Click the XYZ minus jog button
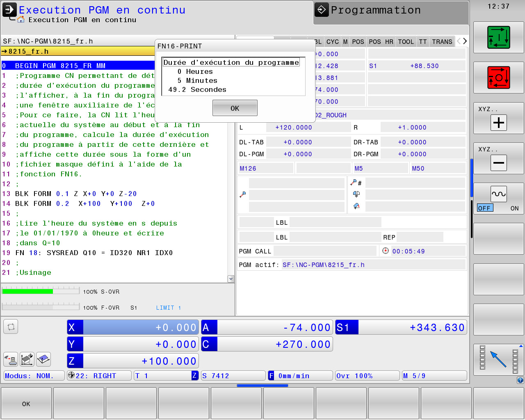This screenshot has height=420, width=525. (x=499, y=158)
